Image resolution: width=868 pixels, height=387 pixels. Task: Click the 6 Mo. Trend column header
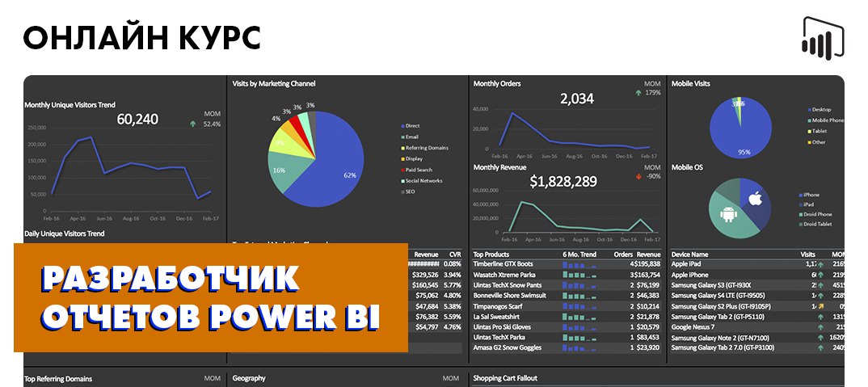pyautogui.click(x=579, y=254)
